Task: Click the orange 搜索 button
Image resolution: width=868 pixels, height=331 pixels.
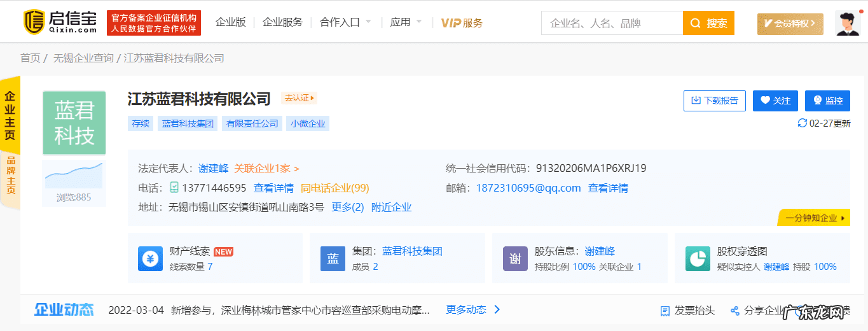Action: (x=708, y=23)
